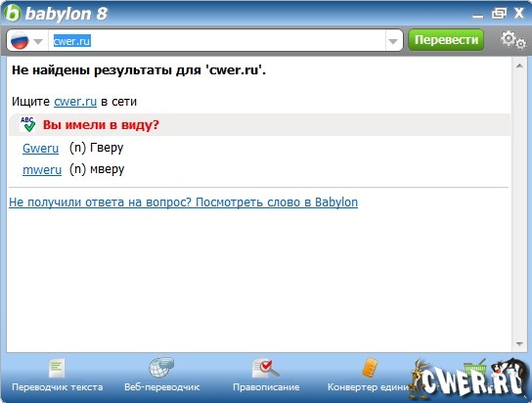Open the Text Translator (Переводчик текста) tool

pyautogui.click(x=57, y=376)
